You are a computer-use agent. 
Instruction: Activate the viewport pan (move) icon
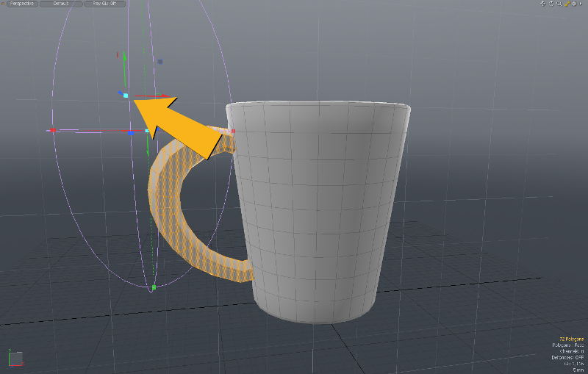click(x=542, y=4)
